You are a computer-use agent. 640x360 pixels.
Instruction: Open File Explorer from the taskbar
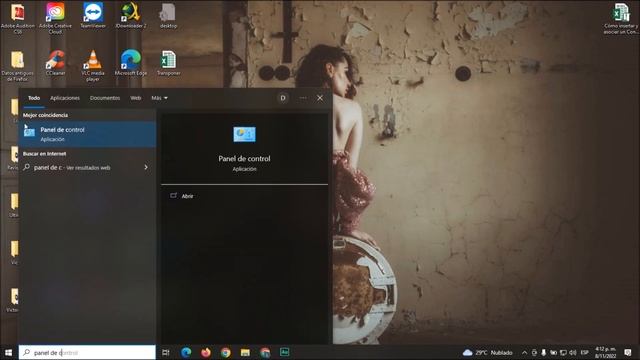[245, 352]
